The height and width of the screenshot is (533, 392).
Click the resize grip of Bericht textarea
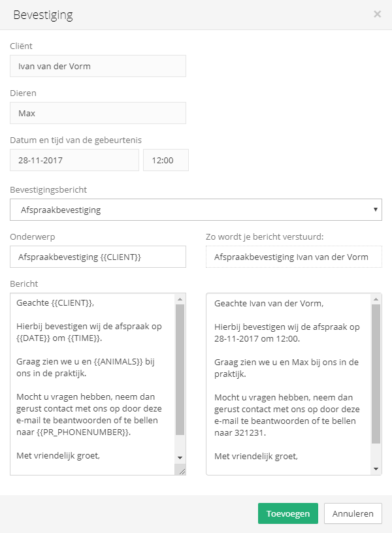(x=182, y=471)
